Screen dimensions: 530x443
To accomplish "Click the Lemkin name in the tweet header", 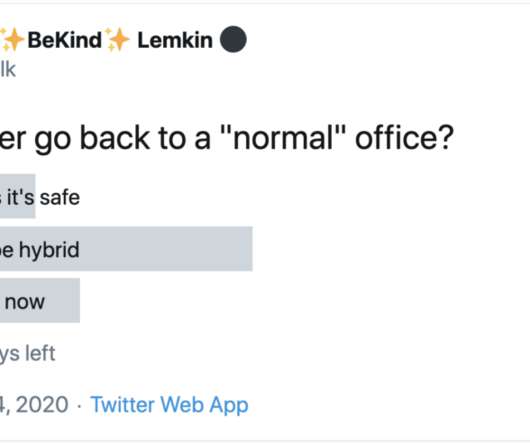I will pos(175,40).
